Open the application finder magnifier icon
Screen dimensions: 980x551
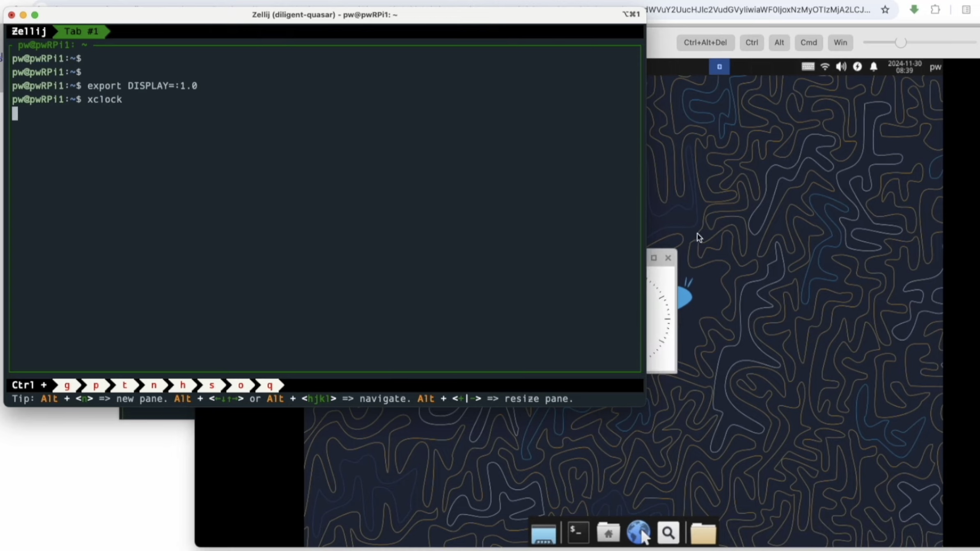pos(668,533)
